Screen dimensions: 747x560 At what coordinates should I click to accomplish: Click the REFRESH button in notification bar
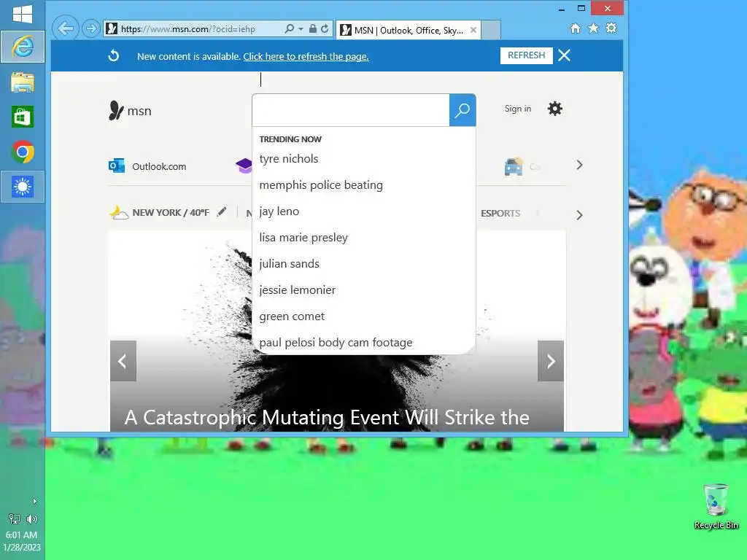pos(527,55)
